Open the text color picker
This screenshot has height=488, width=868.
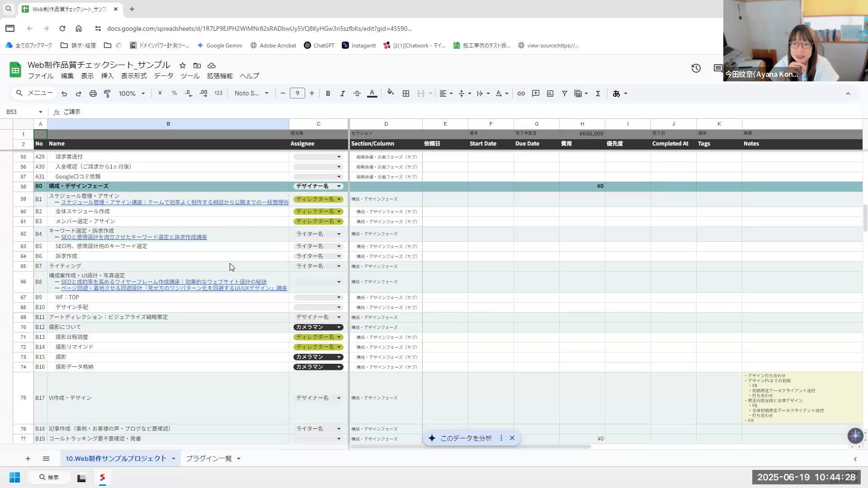[x=372, y=94]
